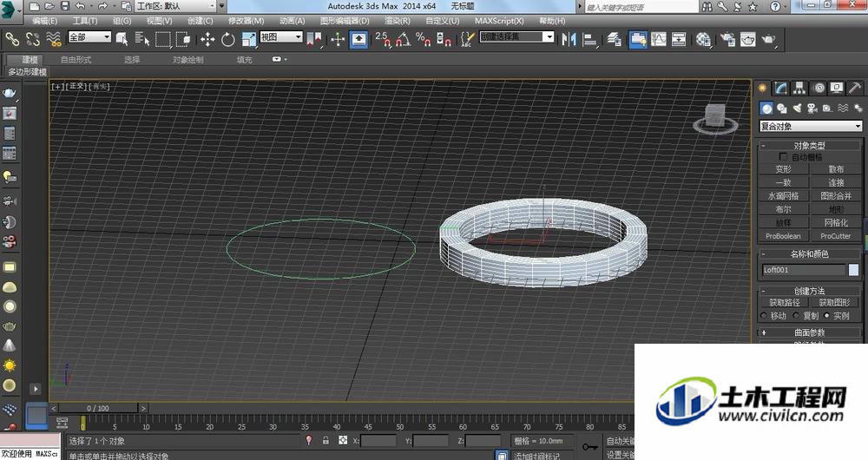The width and height of the screenshot is (868, 460).
Task: Click the 获取路径 button
Action: pos(785,302)
